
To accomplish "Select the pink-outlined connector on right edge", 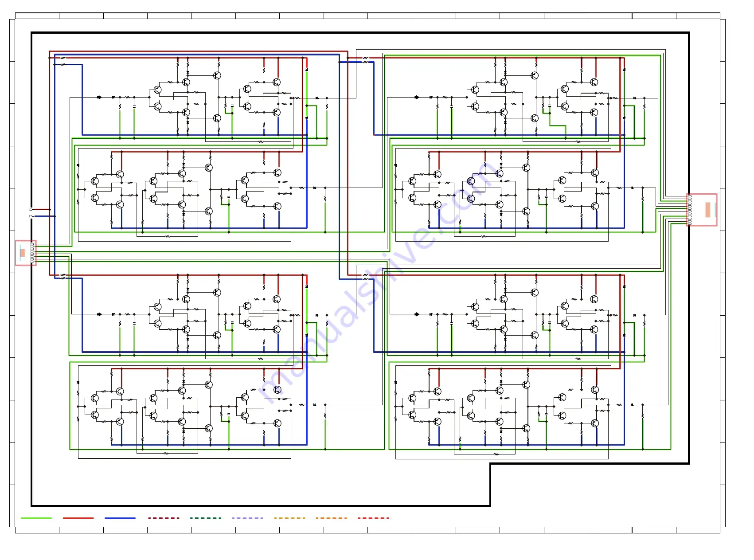I will click(x=702, y=210).
